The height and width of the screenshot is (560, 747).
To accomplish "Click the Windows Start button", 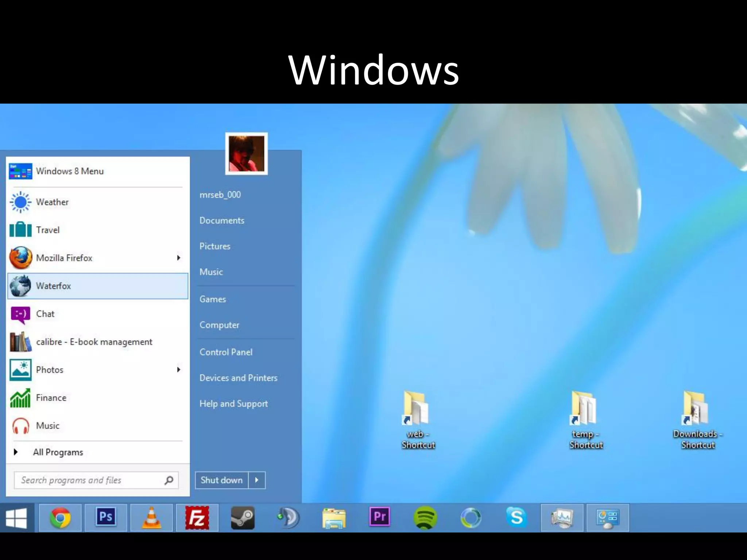I will 16,518.
